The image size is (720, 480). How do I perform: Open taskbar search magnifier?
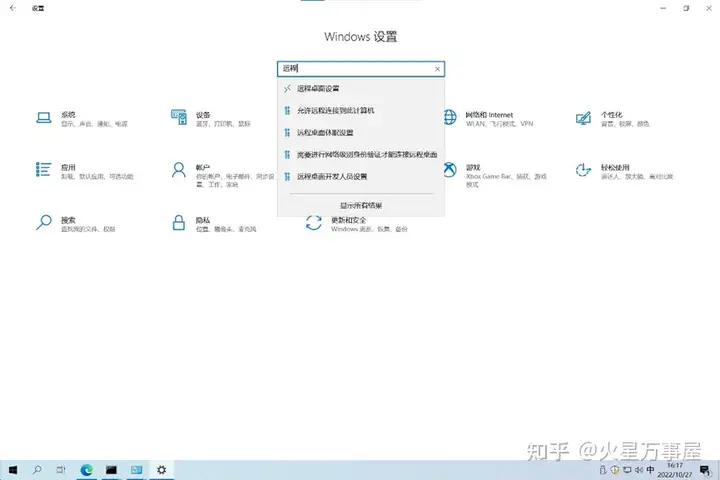[37, 470]
